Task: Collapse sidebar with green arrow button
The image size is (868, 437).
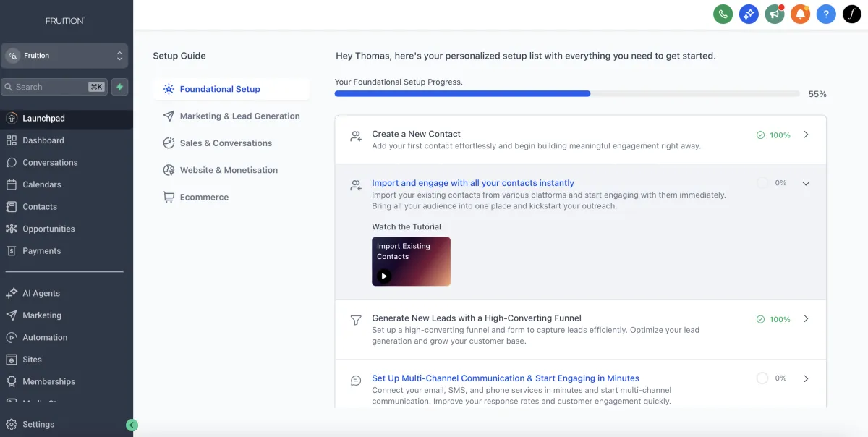Action: point(132,425)
